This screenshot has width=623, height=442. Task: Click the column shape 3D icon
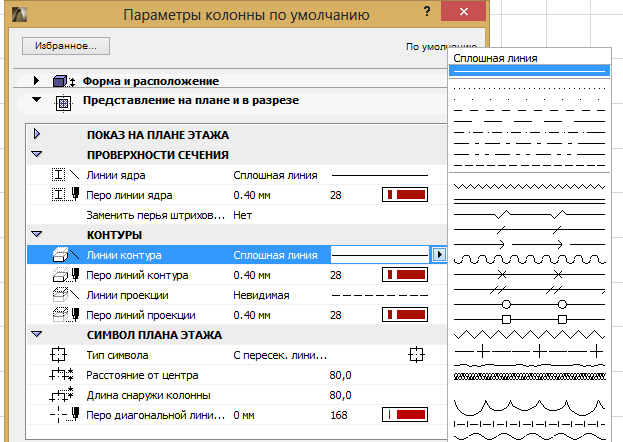(64, 81)
